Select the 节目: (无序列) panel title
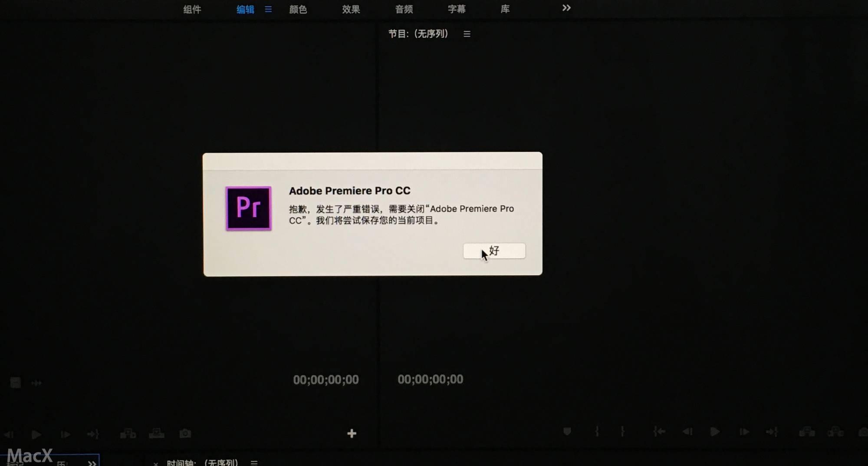This screenshot has width=868, height=466. click(x=418, y=34)
